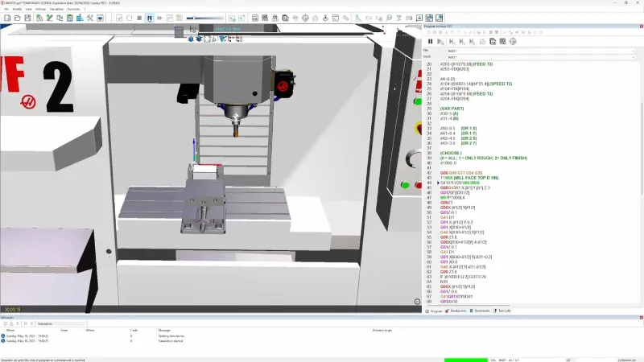Pause the program in the Program panel

pyautogui.click(x=431, y=42)
